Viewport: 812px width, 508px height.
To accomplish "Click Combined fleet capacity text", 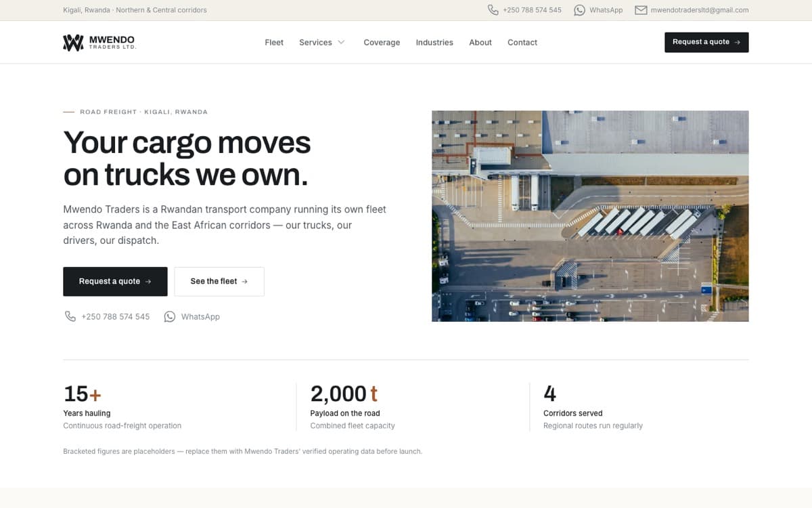I will click(353, 426).
